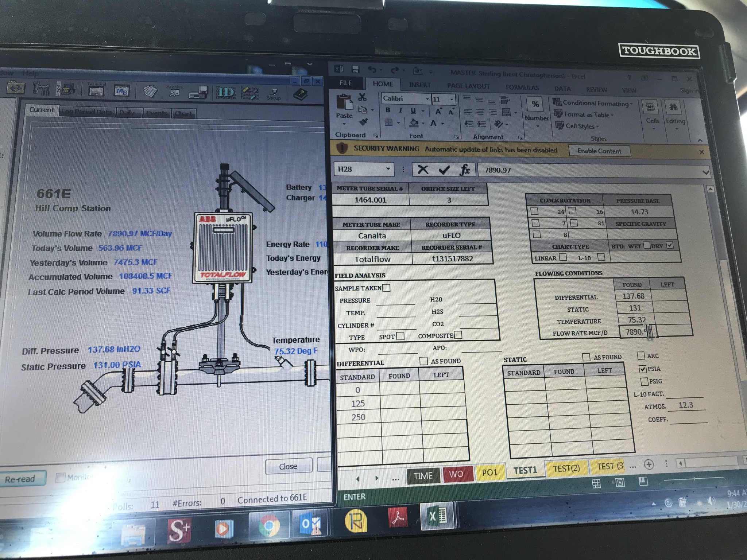Uncheck the PSIA checkbox
Image resolution: width=747 pixels, height=560 pixels.
(x=643, y=369)
